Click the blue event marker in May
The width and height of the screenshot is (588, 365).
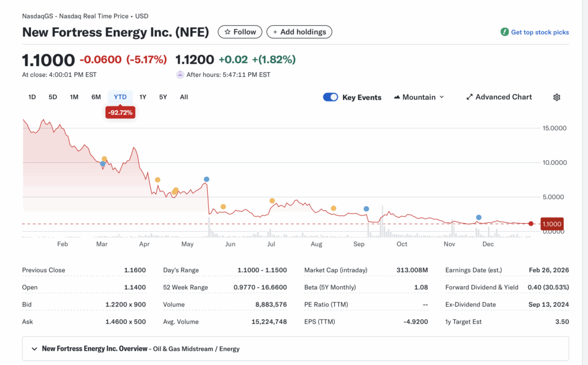coord(206,179)
